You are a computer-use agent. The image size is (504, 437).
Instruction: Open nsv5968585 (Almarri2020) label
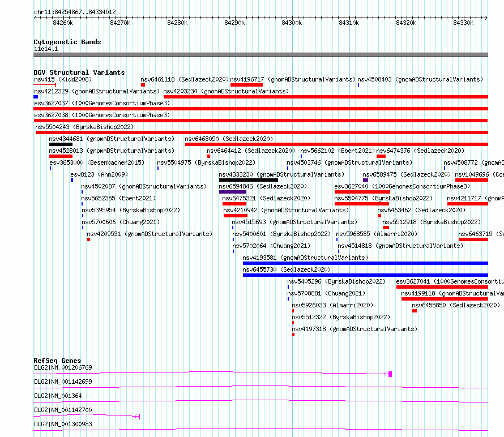[377, 234]
